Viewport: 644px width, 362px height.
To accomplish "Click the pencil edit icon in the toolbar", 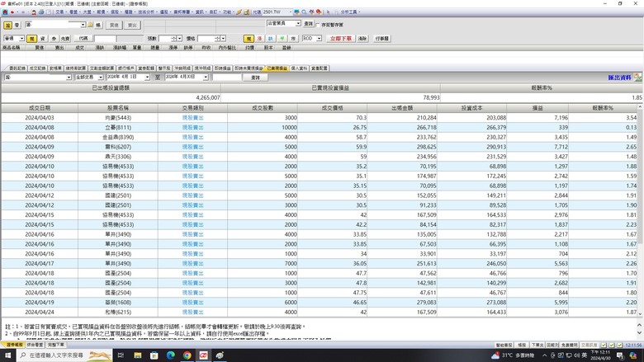I will coord(239,12).
